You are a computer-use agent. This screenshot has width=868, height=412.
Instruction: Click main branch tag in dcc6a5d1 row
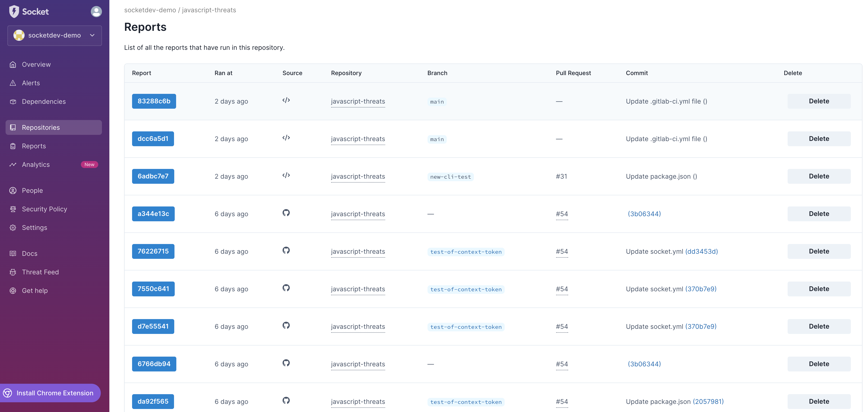(437, 139)
